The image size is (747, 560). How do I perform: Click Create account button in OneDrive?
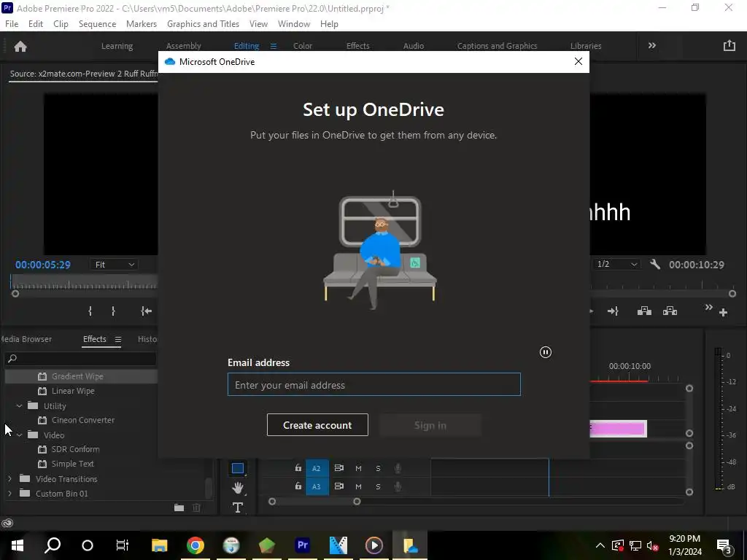click(x=317, y=425)
